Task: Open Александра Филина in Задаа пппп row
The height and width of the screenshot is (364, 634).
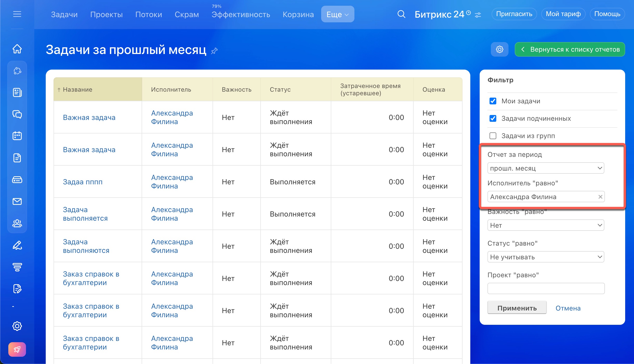Action: click(x=172, y=182)
